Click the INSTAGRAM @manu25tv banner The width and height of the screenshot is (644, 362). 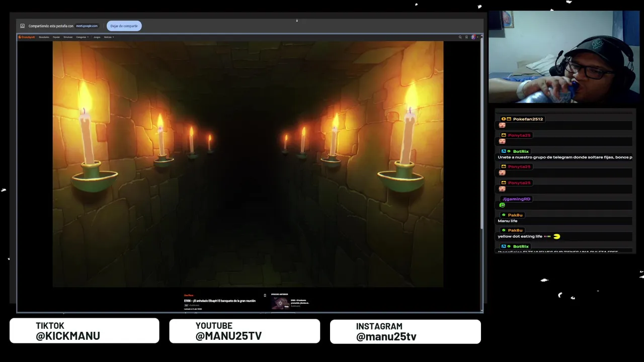(x=405, y=331)
